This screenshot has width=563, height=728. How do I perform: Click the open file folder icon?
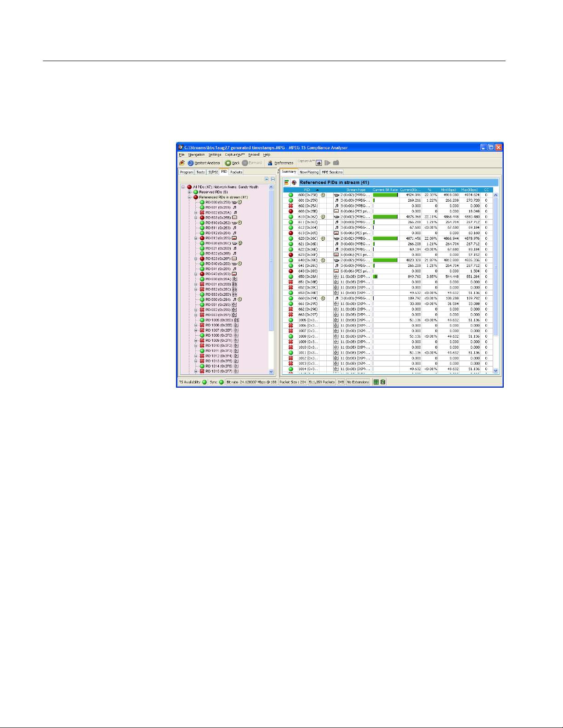[182, 163]
